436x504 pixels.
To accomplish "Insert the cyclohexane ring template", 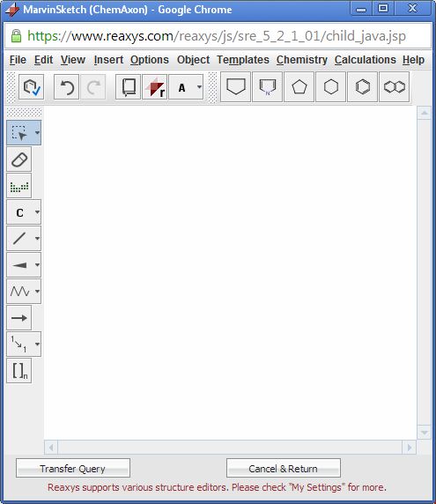I will coord(330,86).
